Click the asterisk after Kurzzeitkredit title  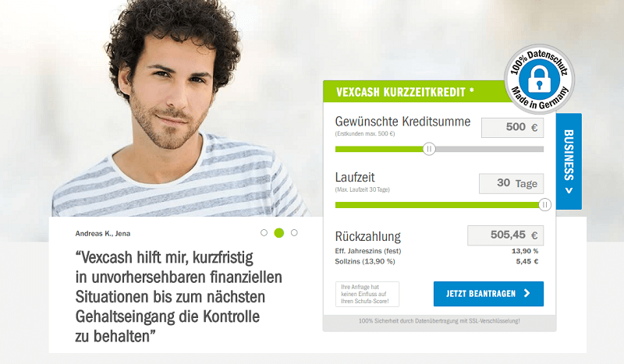472,90
